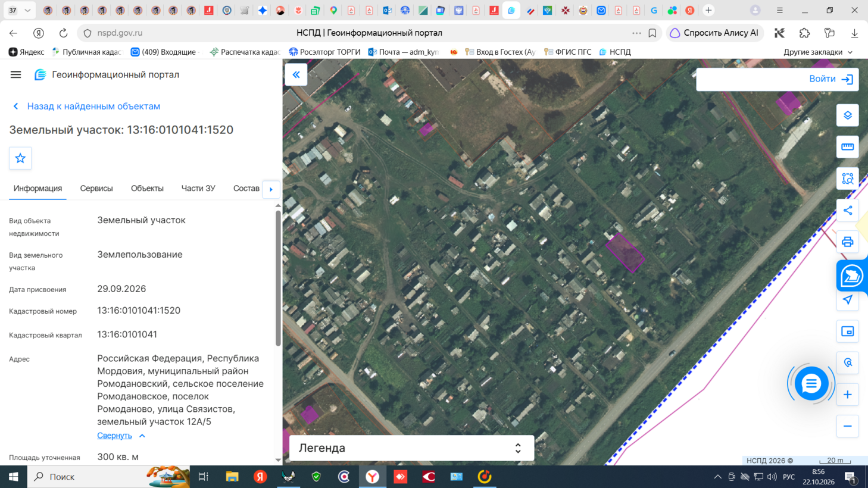Open the ФГИС ПГС bookmark
868x488 pixels.
567,52
